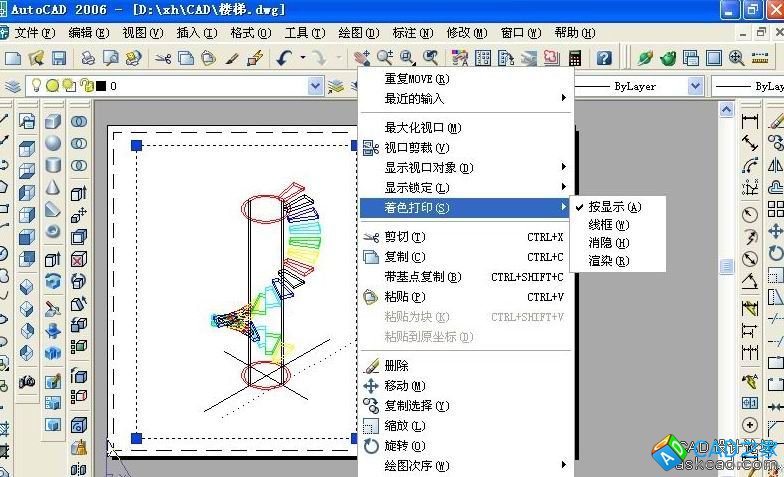Image resolution: width=784 pixels, height=477 pixels.
Task: Click 重复MOVE(R) at top of menu
Action: [x=417, y=79]
